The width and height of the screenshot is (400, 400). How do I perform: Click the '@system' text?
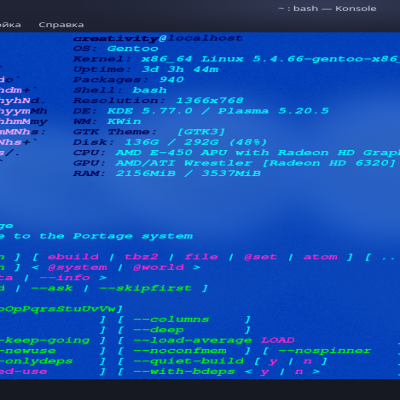77,267
